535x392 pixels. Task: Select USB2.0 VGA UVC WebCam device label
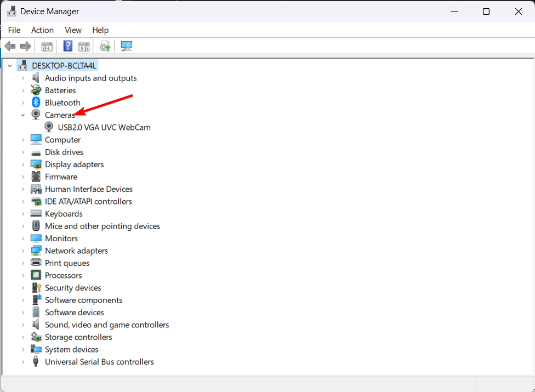[x=104, y=127]
